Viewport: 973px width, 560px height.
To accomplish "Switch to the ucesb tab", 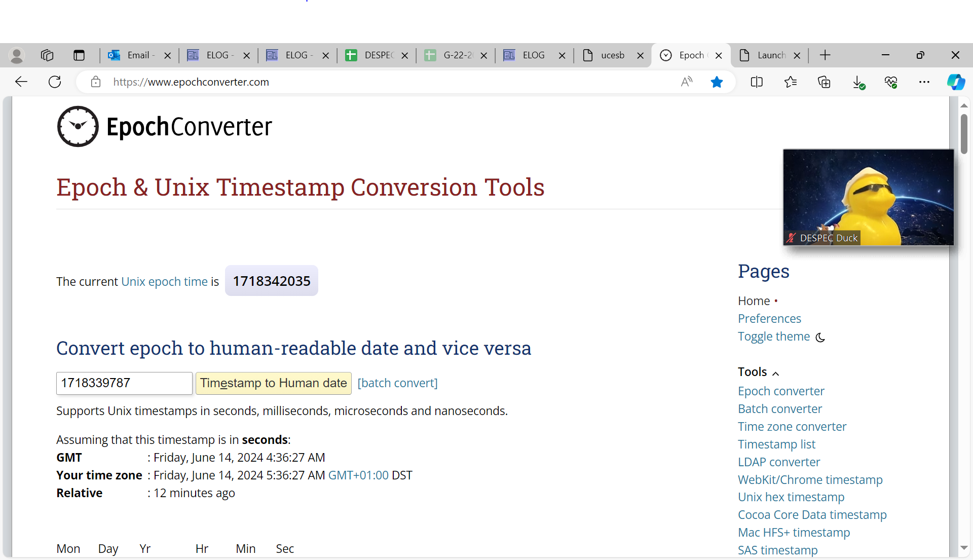I will pos(611,55).
